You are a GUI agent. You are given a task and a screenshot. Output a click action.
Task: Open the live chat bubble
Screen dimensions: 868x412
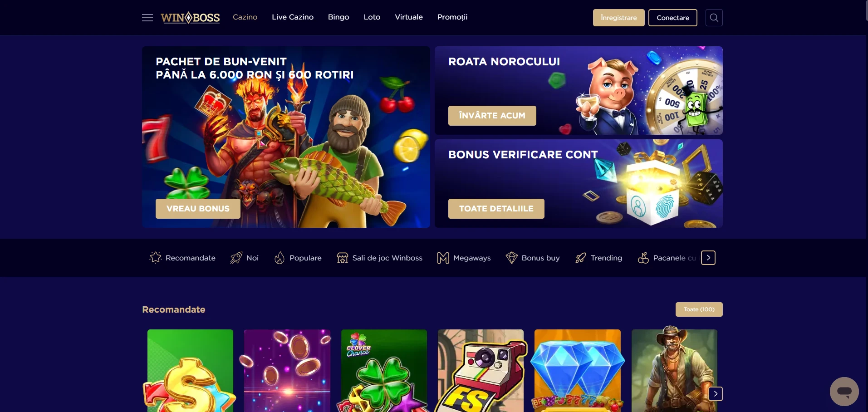(x=844, y=391)
